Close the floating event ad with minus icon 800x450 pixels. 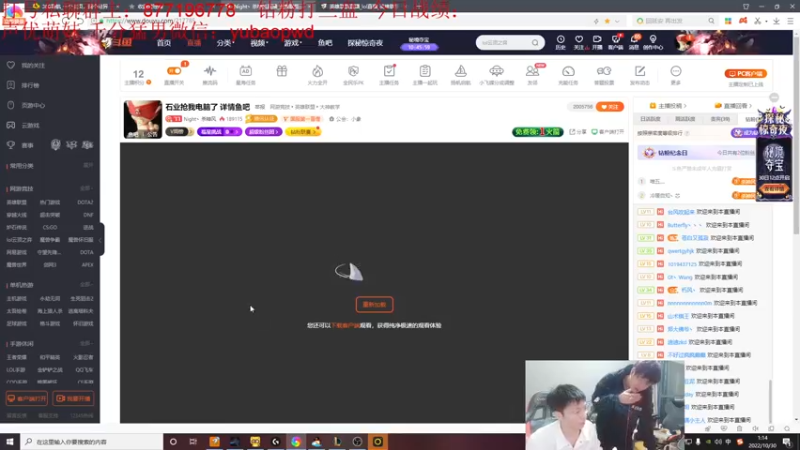pos(774,97)
